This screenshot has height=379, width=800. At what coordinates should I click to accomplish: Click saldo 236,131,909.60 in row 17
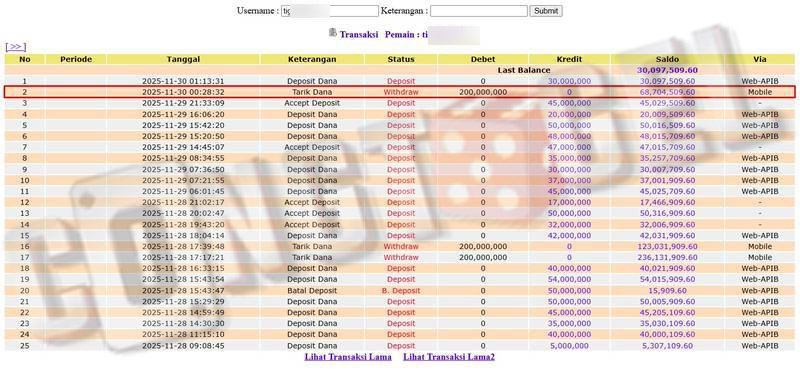click(667, 258)
